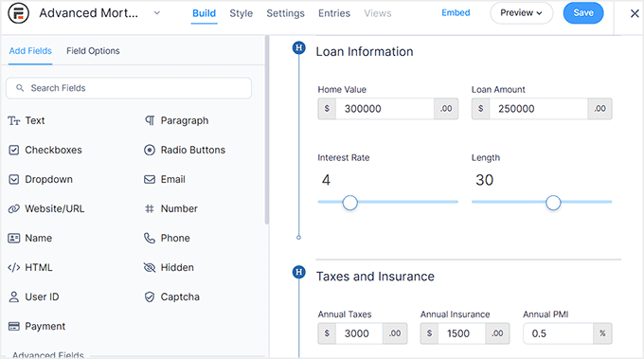Click the Home Value input
The width and height of the screenshot is (644, 359).
pos(385,109)
